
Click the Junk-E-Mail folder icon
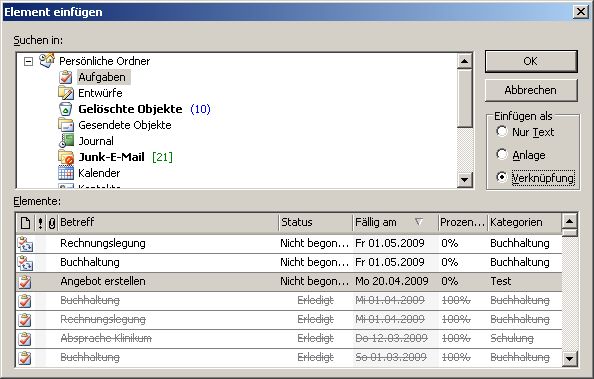[x=66, y=157]
